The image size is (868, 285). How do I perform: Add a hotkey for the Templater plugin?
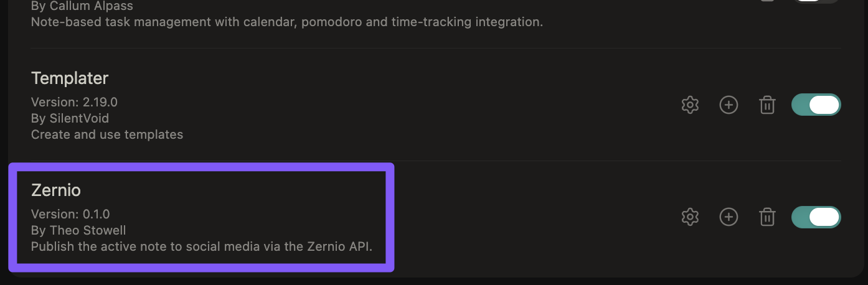pyautogui.click(x=729, y=105)
